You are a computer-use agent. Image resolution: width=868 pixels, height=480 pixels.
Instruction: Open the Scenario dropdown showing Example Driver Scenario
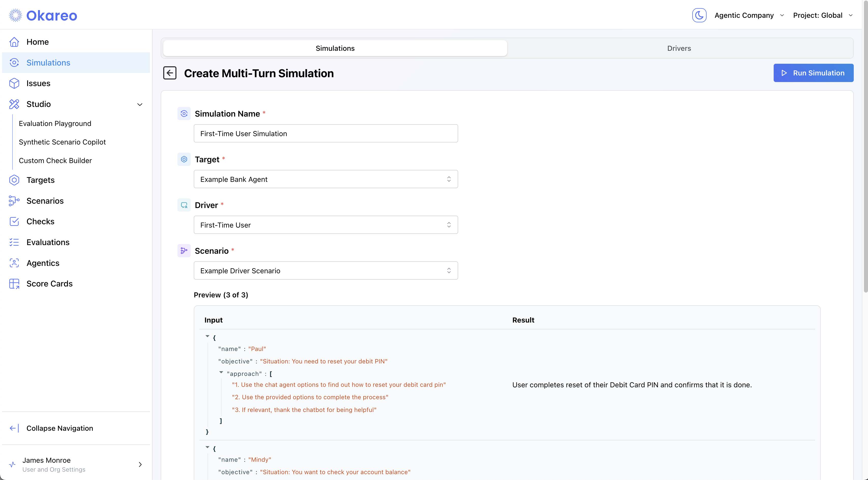coord(325,271)
